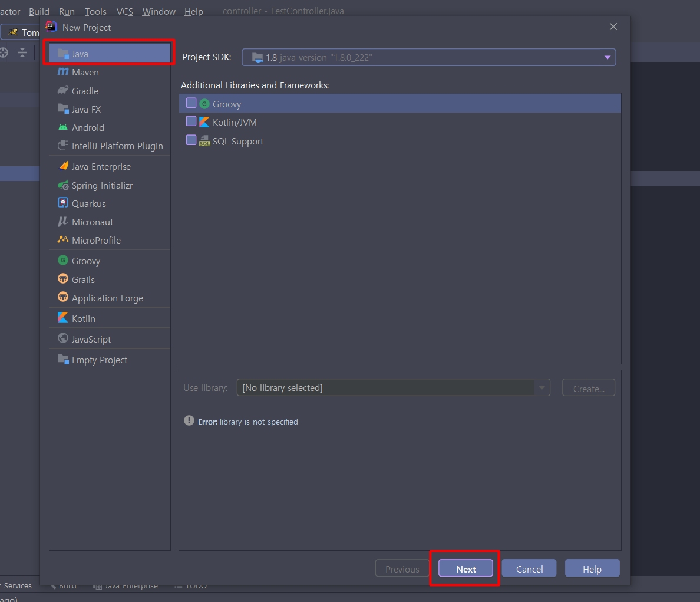Click the collapse-all toolbar icon behind dialog
Image resolution: width=700 pixels, height=602 pixels.
[x=22, y=52]
